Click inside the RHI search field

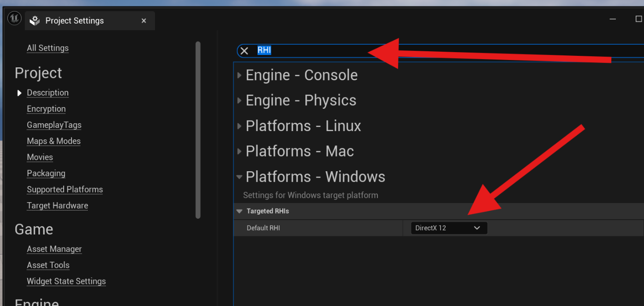point(415,51)
